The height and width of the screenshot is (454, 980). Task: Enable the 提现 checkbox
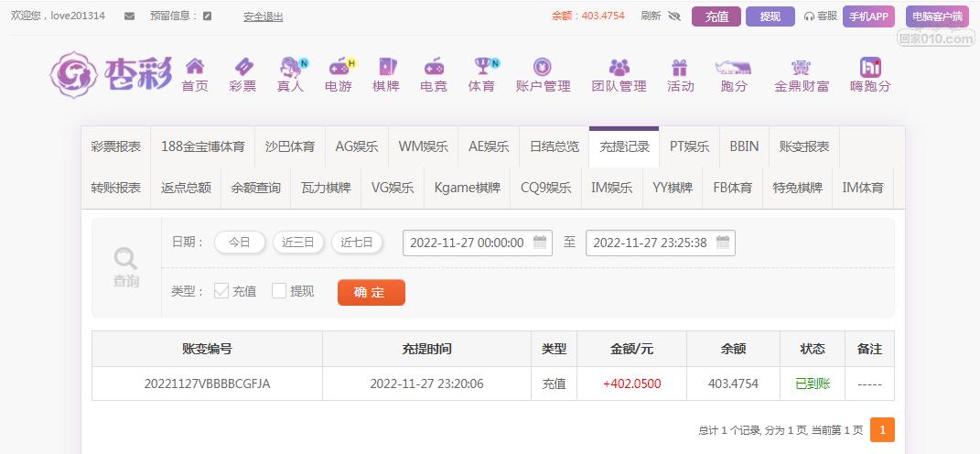[279, 291]
